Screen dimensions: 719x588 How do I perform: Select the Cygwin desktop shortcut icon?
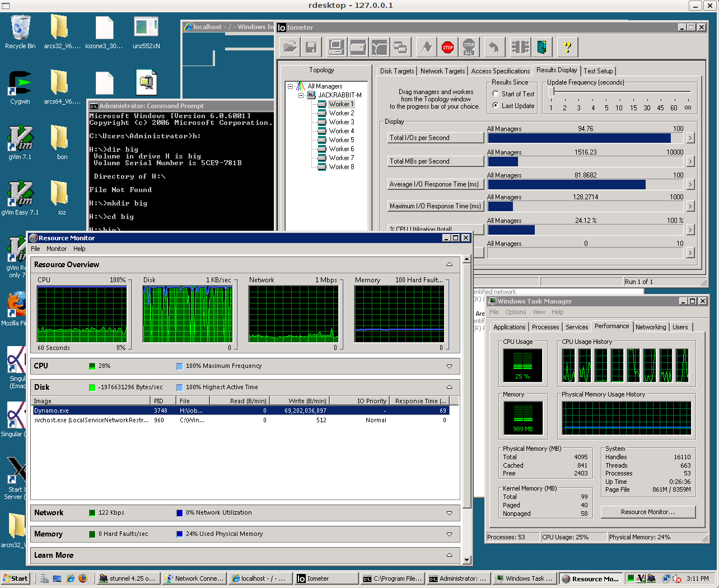click(x=20, y=88)
